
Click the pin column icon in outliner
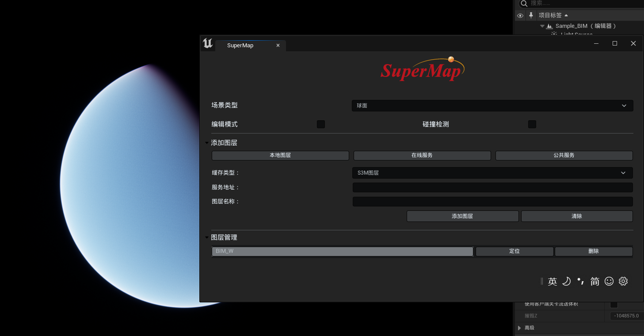[x=531, y=15]
